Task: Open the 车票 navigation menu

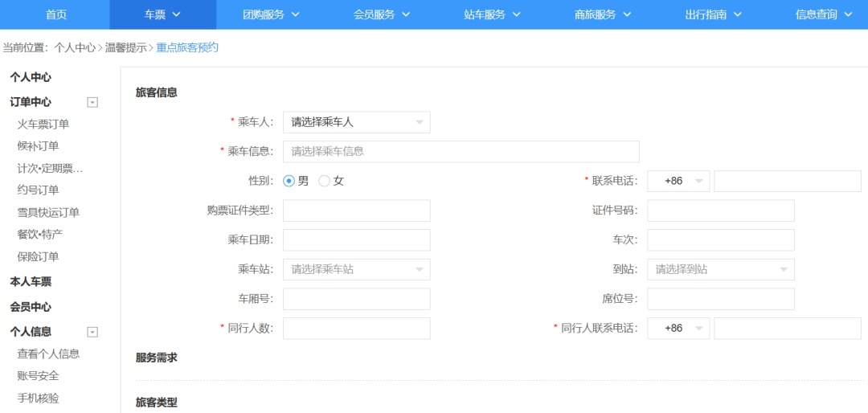Action: point(162,14)
